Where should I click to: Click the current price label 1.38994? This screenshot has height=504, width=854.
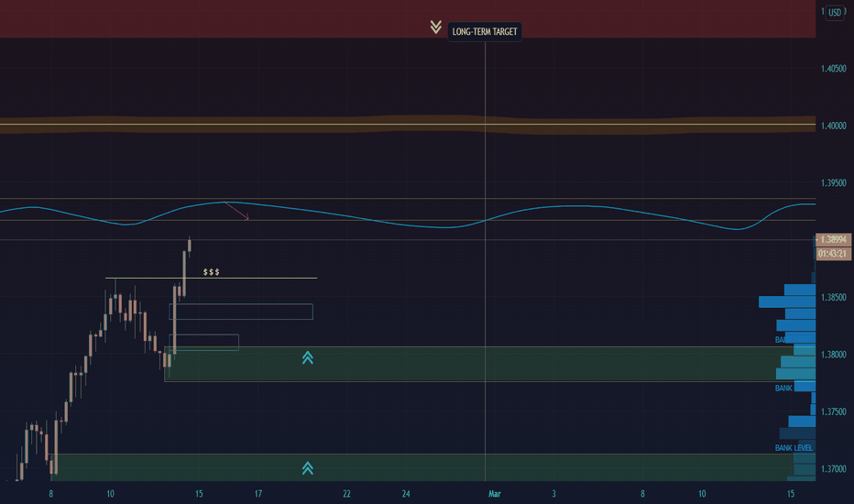tap(833, 240)
